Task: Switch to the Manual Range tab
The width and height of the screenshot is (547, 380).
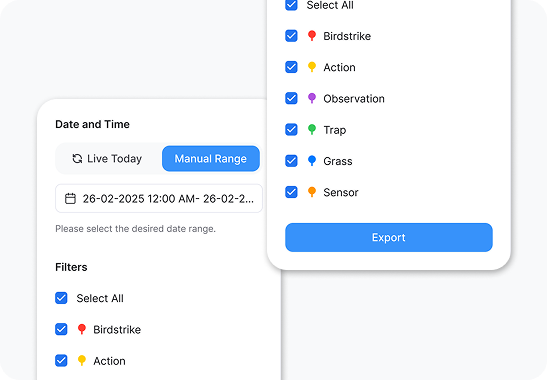Action: [x=211, y=158]
